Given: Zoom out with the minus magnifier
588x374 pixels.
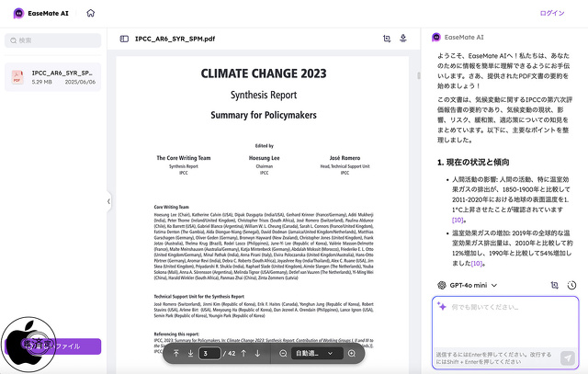Looking at the screenshot, I should [283, 354].
